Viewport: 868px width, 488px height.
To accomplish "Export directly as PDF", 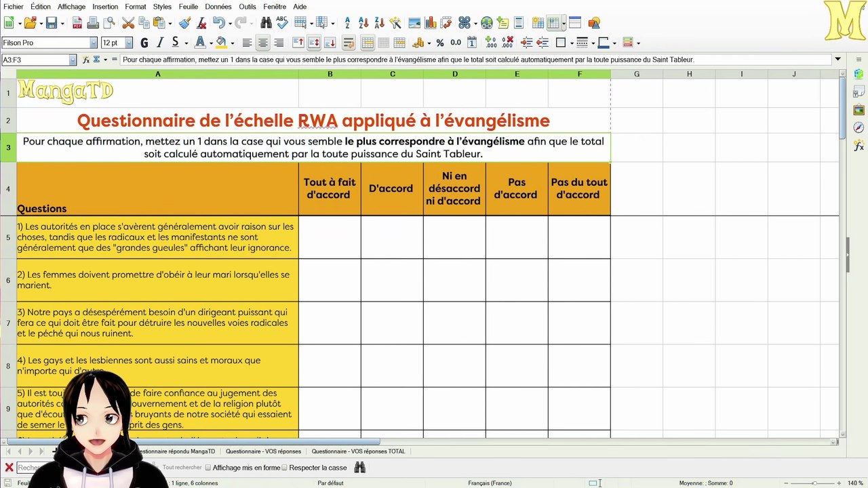I will (77, 23).
